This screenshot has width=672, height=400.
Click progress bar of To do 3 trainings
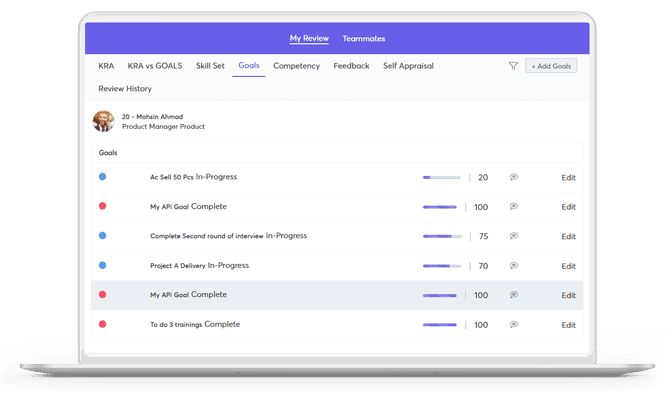coord(440,325)
